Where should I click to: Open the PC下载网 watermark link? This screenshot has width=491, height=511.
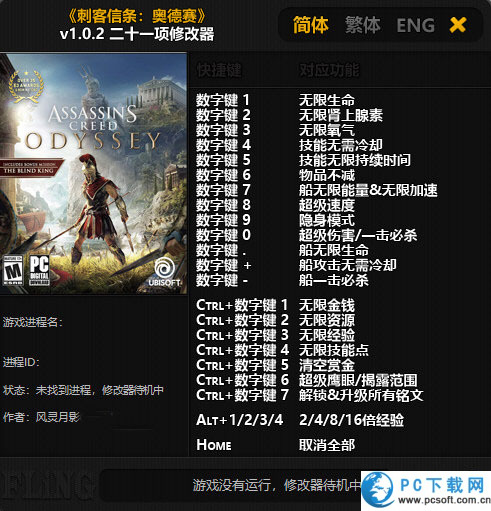click(x=426, y=491)
